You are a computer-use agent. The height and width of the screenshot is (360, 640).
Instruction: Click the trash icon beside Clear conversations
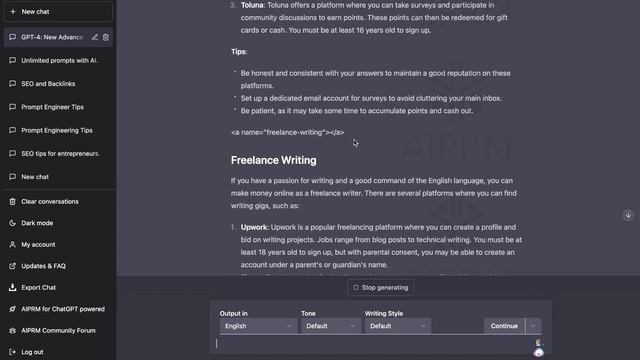click(x=13, y=202)
